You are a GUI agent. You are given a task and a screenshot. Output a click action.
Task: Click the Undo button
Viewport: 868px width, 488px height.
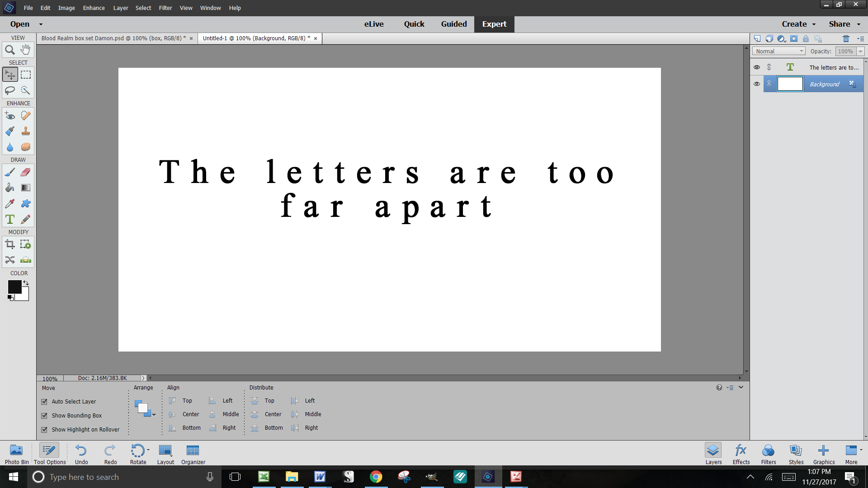coord(81,453)
